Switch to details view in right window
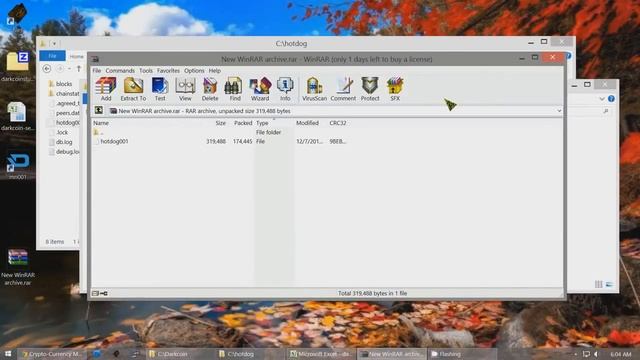640x360 pixels. 599,284
